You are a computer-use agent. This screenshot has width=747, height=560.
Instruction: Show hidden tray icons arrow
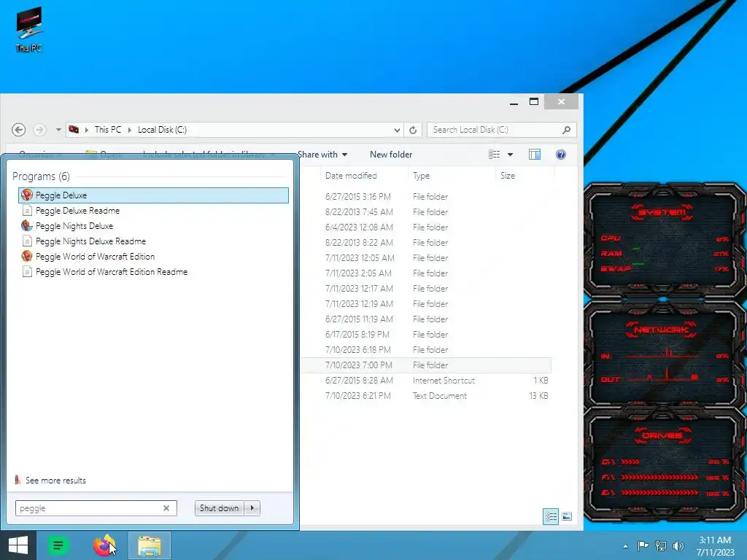625,547
